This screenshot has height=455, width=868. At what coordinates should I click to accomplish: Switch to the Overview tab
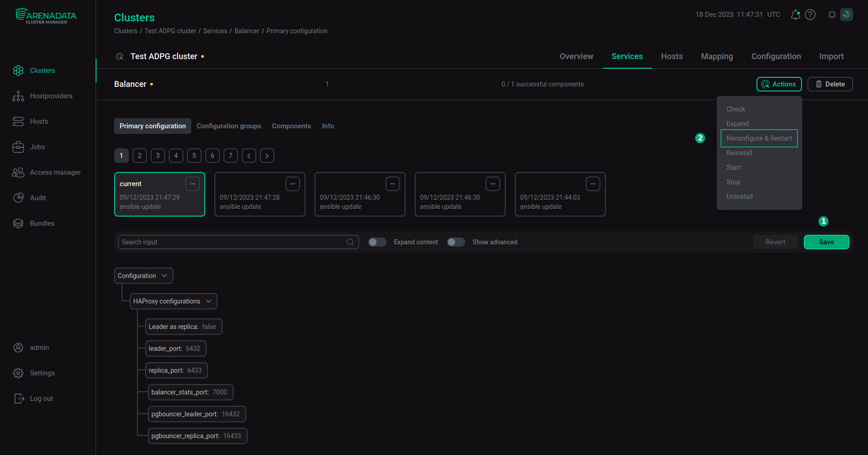pyautogui.click(x=576, y=56)
